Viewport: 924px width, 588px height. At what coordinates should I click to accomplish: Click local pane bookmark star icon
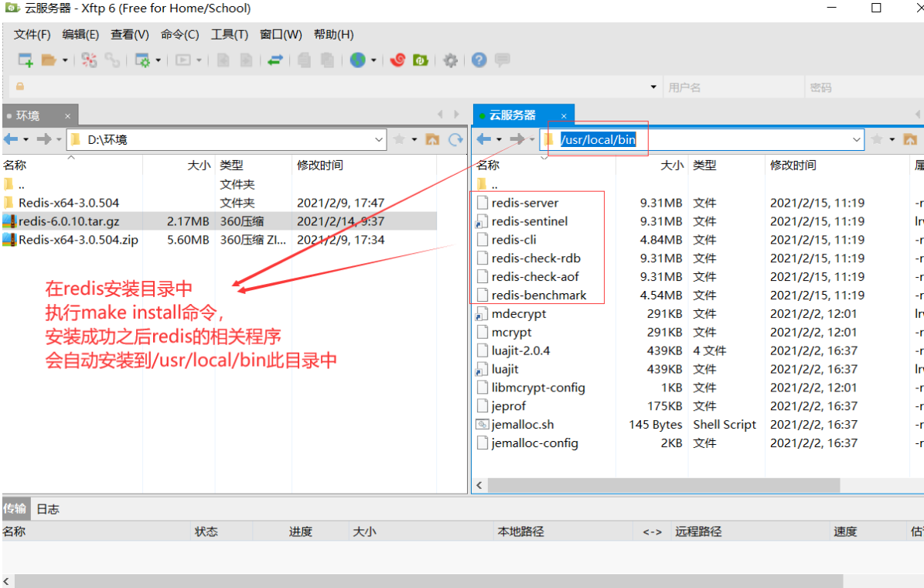(x=399, y=139)
